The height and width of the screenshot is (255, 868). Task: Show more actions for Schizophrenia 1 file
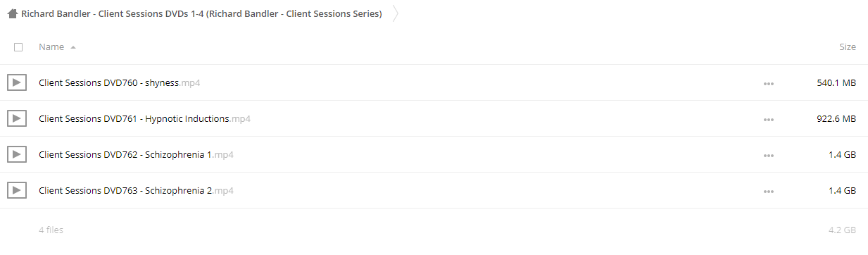pyautogui.click(x=768, y=155)
